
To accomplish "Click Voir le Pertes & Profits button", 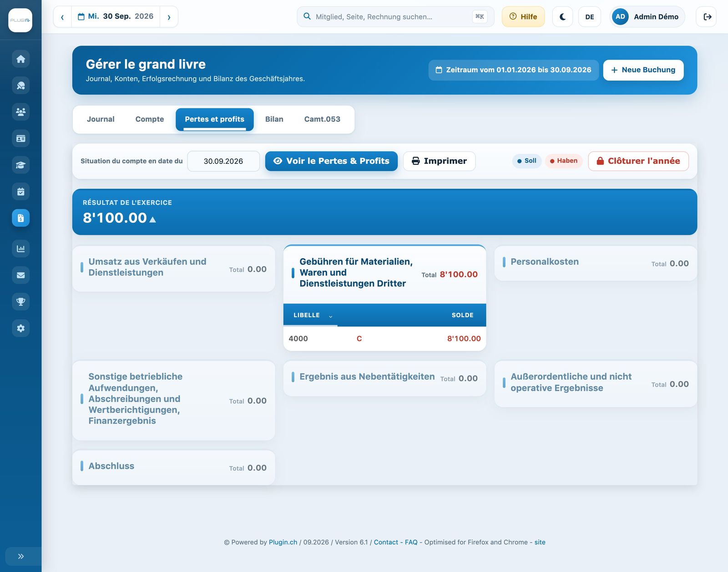I will pyautogui.click(x=331, y=161).
